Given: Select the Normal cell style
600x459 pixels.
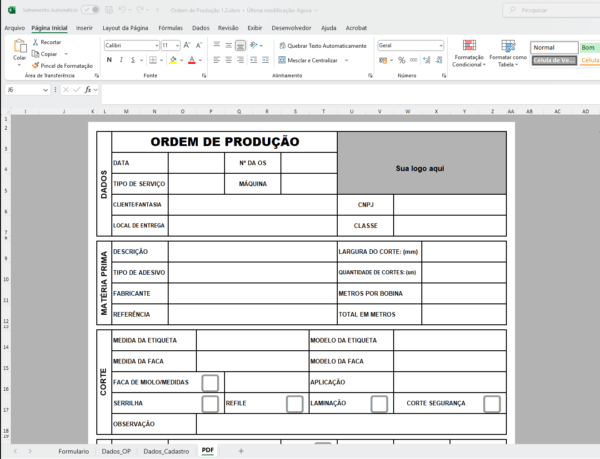Looking at the screenshot, I should (554, 47).
